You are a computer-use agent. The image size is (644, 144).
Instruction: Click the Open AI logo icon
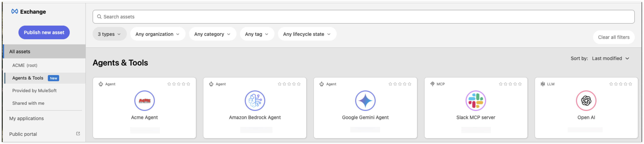[587, 100]
